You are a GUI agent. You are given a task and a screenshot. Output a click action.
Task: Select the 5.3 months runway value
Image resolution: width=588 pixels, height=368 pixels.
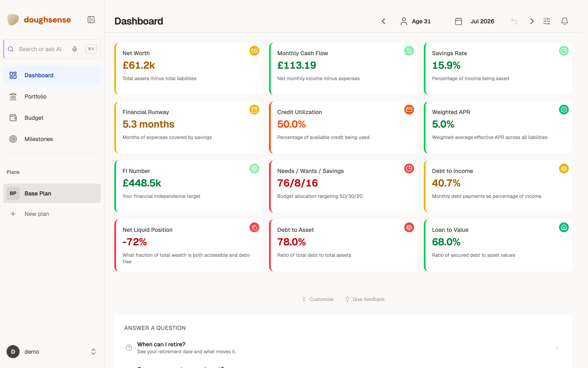[148, 124]
